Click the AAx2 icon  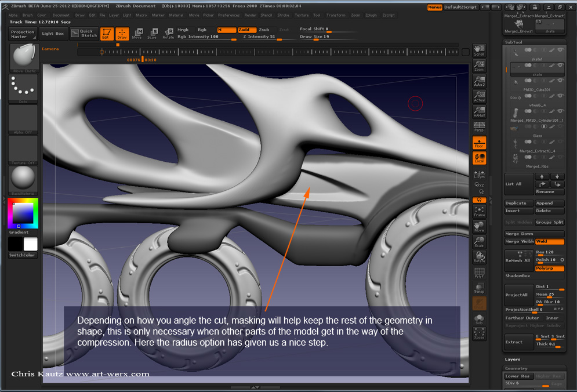pos(479,81)
